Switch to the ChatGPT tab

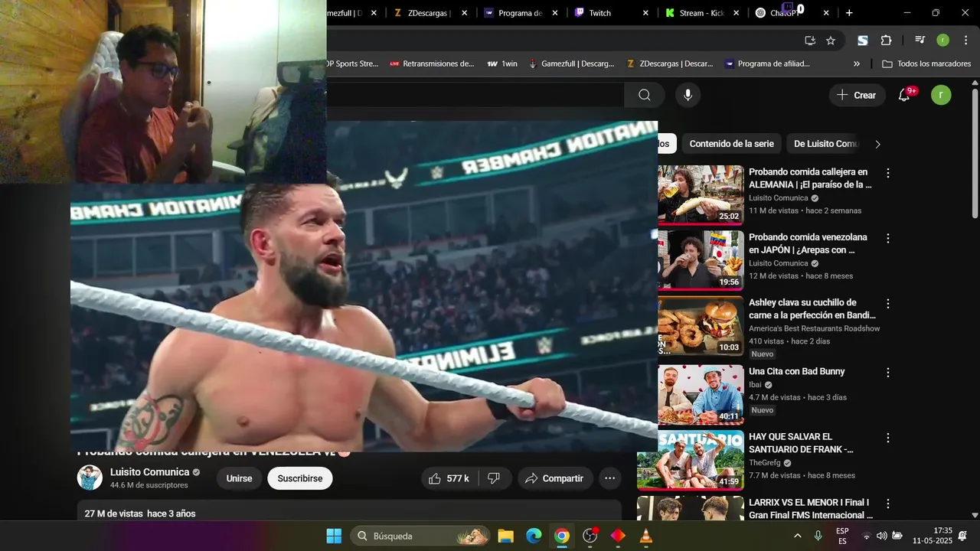coord(793,13)
